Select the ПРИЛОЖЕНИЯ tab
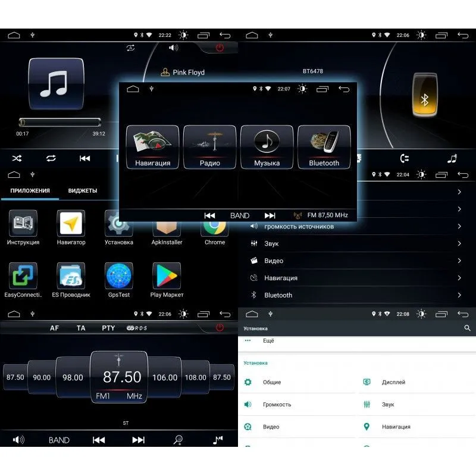 (29, 191)
